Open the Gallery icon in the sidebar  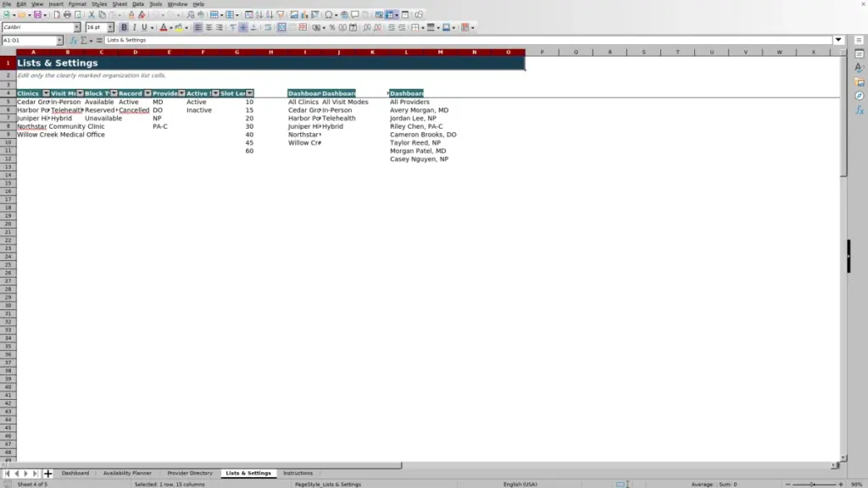860,82
